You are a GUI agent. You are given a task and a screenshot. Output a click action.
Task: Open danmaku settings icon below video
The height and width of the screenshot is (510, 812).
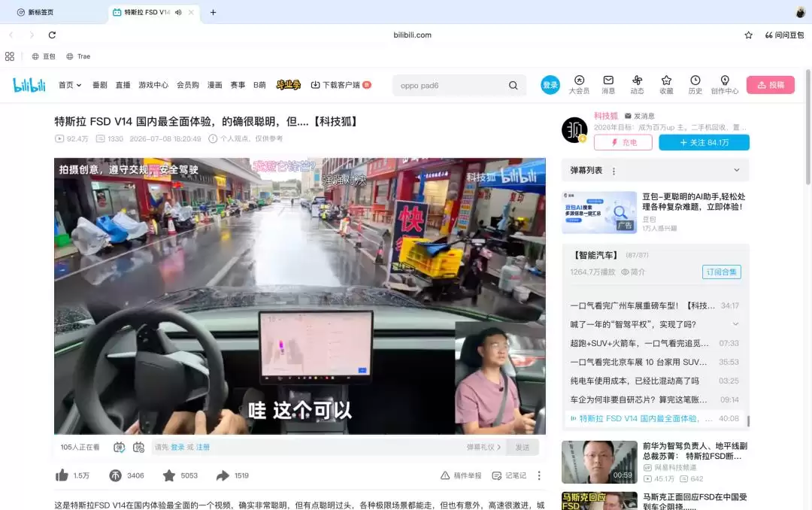tap(139, 448)
